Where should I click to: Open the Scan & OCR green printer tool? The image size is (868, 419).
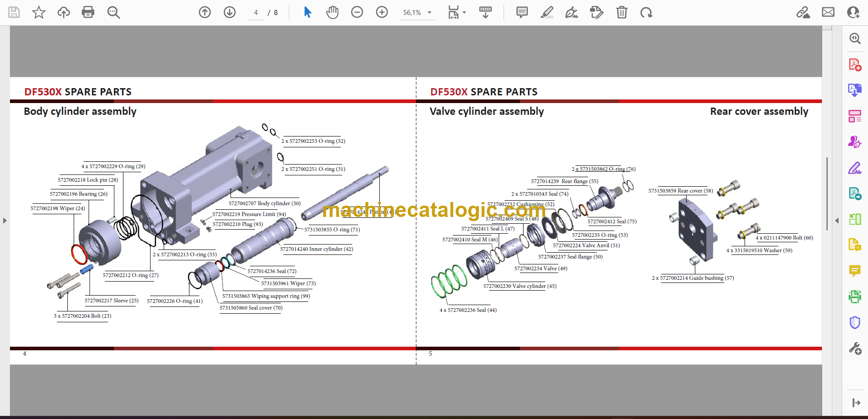[x=855, y=297]
